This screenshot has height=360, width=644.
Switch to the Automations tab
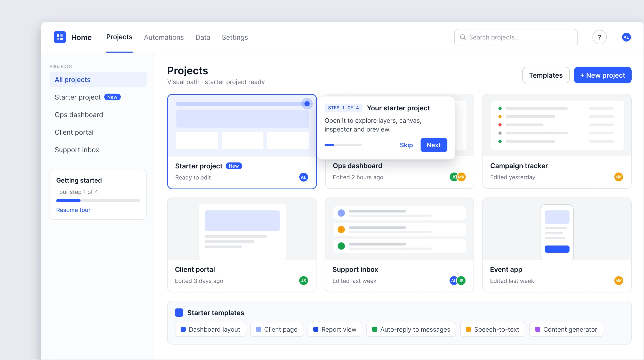pos(164,37)
